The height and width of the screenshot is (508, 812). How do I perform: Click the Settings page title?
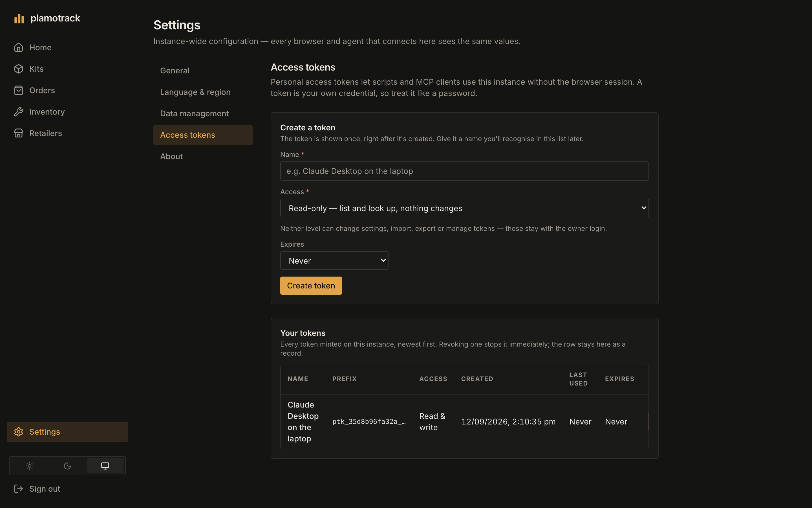point(177,25)
